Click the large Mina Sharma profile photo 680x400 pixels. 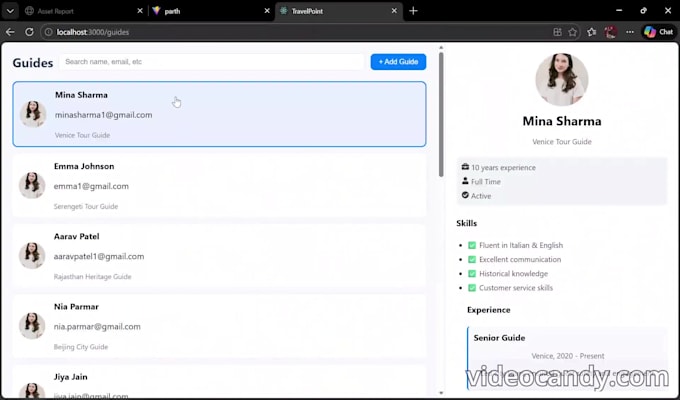[x=562, y=79]
